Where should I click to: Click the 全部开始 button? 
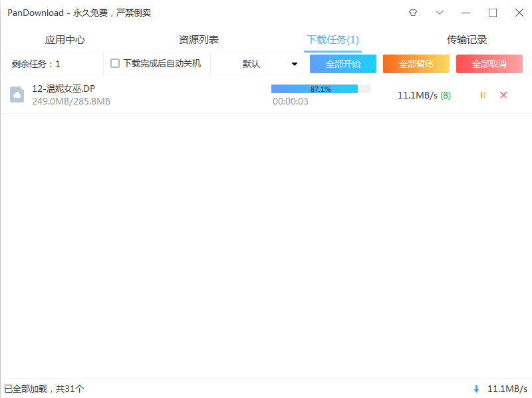(343, 64)
